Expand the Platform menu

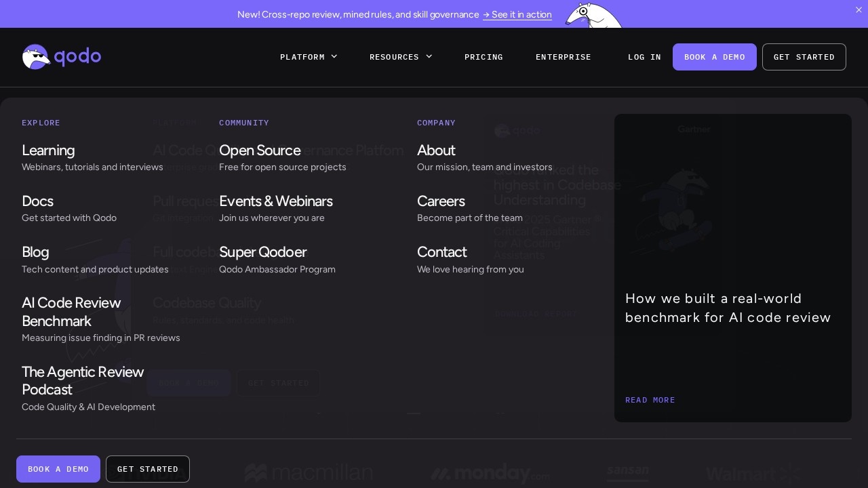click(x=309, y=57)
